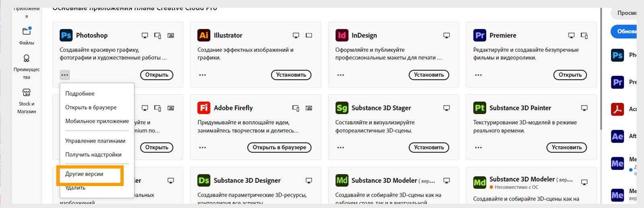The image size is (644, 208).
Task: Click the Substance 3D Modeler Md icon with Создавайте и собирайте на рабочем столе
Action: [x=342, y=180]
